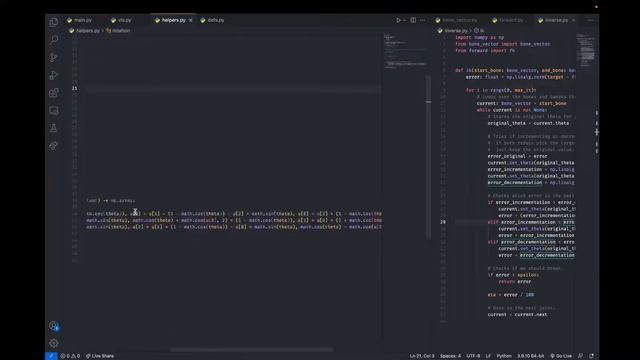The width and height of the screenshot is (640, 360).
Task: Close the helpers.py tab
Action: [x=191, y=20]
